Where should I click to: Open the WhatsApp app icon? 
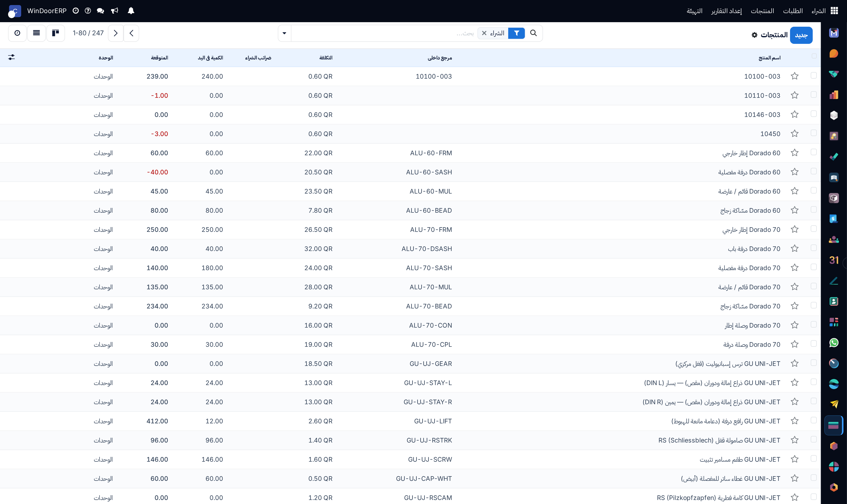[x=834, y=343]
